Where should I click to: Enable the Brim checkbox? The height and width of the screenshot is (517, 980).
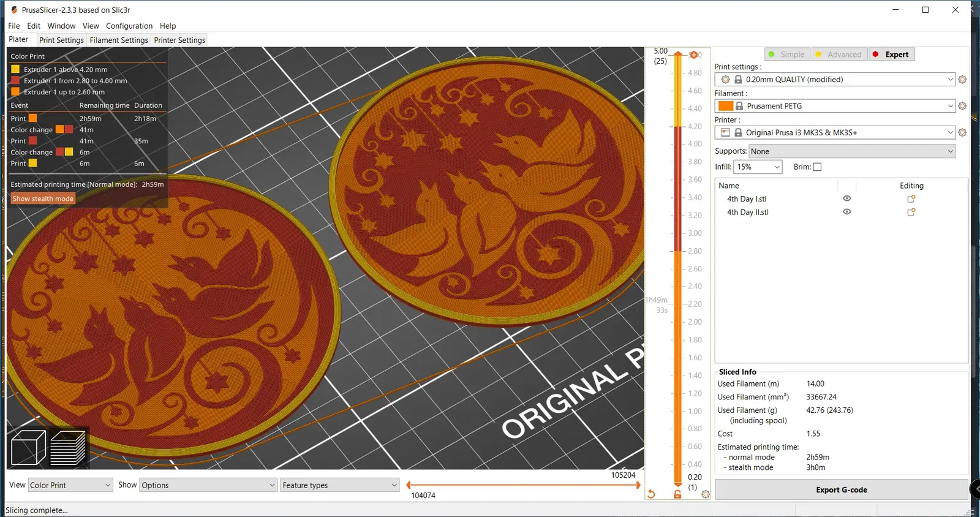[817, 167]
